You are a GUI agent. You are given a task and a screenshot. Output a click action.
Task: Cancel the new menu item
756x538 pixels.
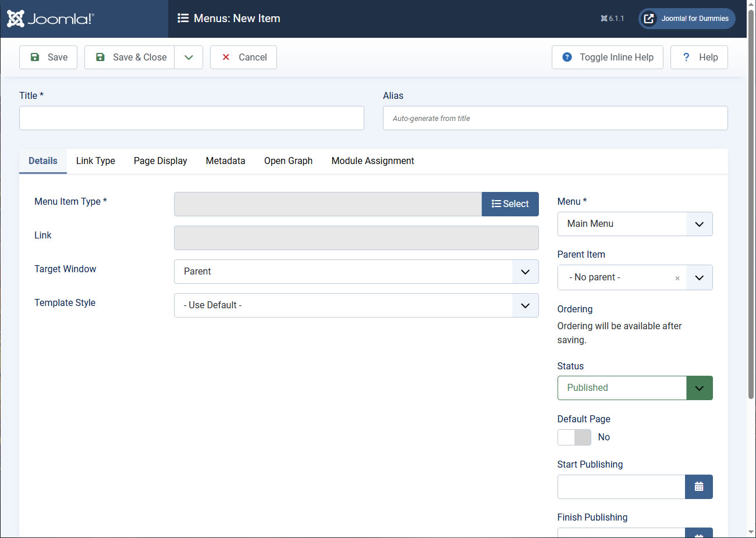(x=243, y=57)
